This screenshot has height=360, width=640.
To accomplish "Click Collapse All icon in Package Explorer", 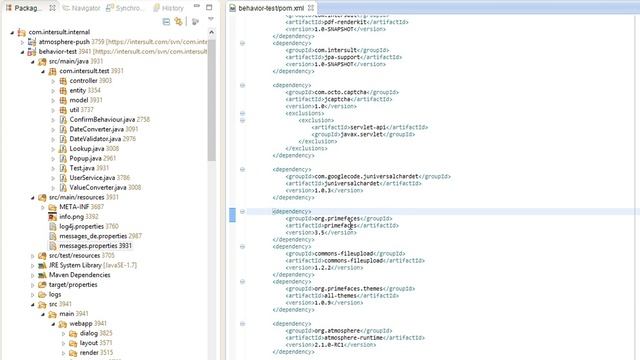I will click(166, 22).
